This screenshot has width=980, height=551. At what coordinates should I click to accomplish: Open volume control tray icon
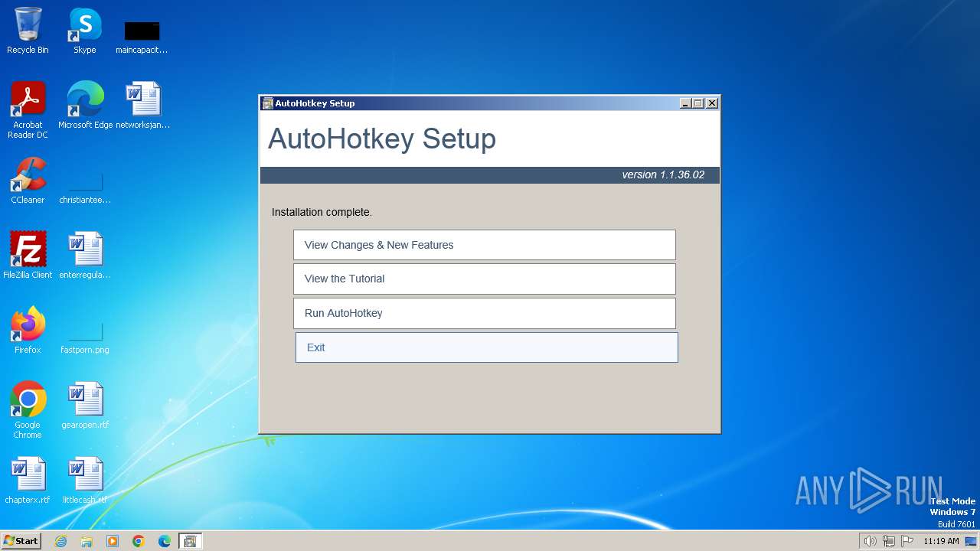pyautogui.click(x=870, y=541)
